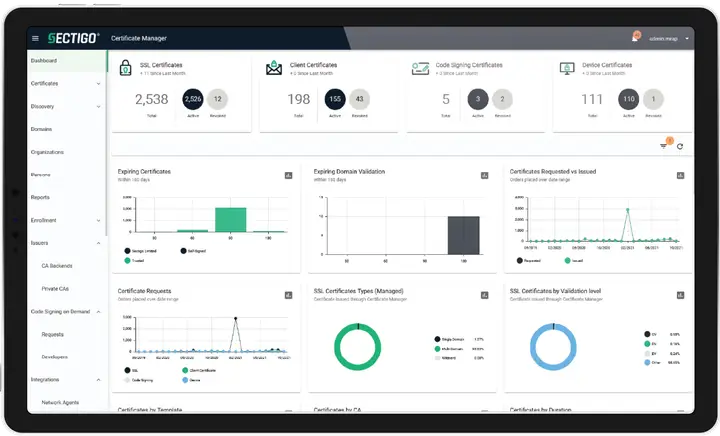Open the hamburger navigation menu

[36, 39]
